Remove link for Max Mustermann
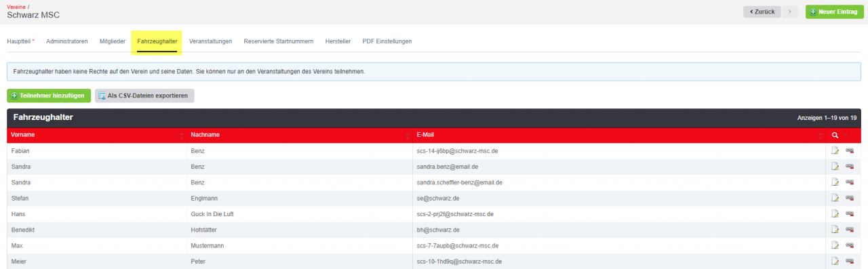 click(x=850, y=245)
